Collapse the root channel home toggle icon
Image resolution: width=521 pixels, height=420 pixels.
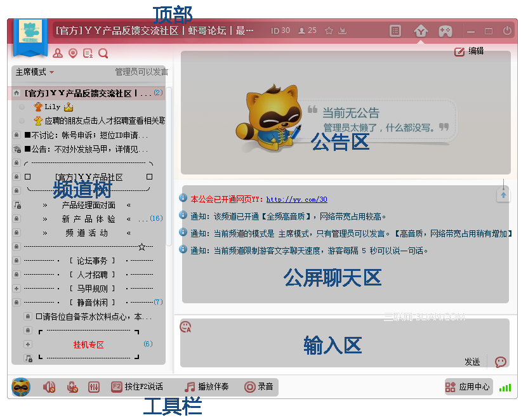pyautogui.click(x=16, y=93)
